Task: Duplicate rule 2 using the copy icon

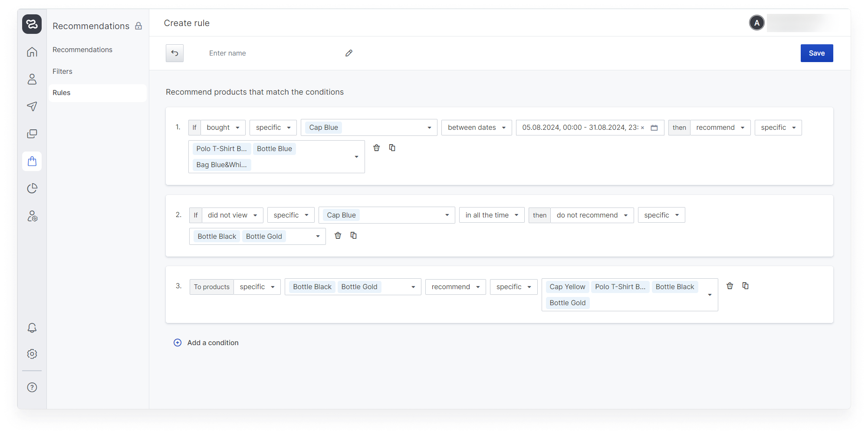Action: coord(354,236)
